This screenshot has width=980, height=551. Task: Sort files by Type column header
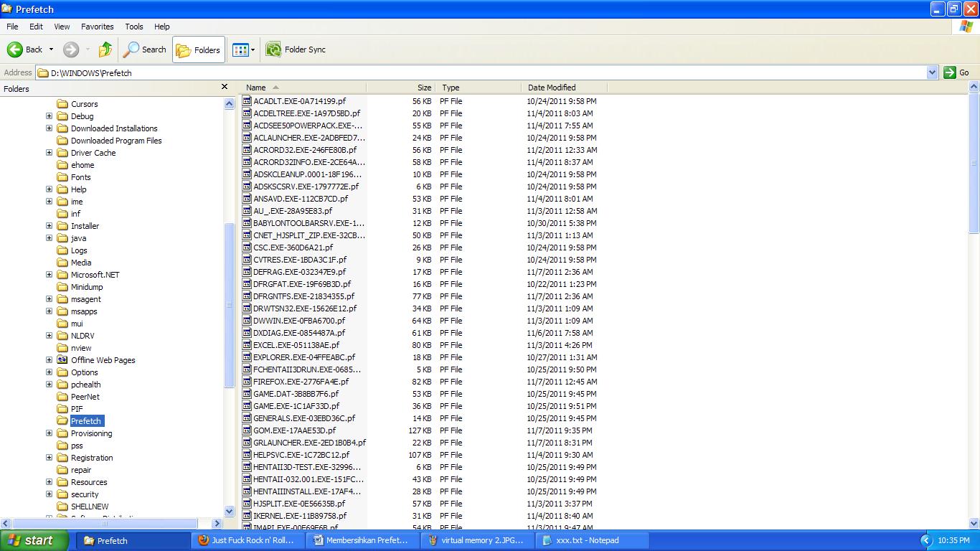click(x=479, y=88)
